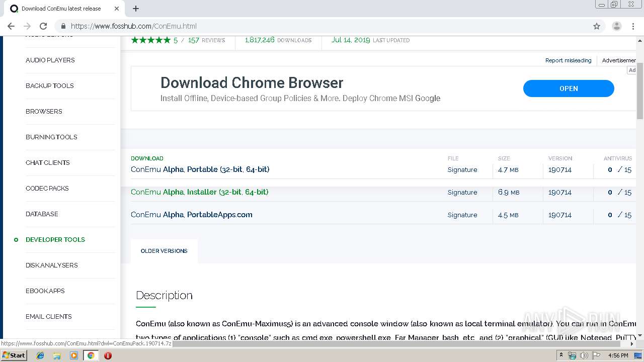The image size is (644, 362).
Task: Open the Disk Analysers category
Action: point(52,265)
